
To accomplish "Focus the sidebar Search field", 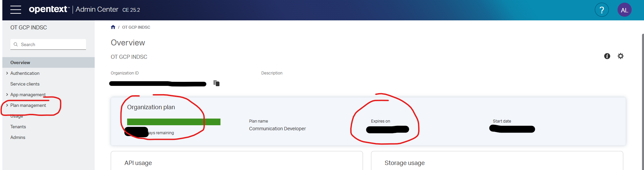I will coord(48,44).
